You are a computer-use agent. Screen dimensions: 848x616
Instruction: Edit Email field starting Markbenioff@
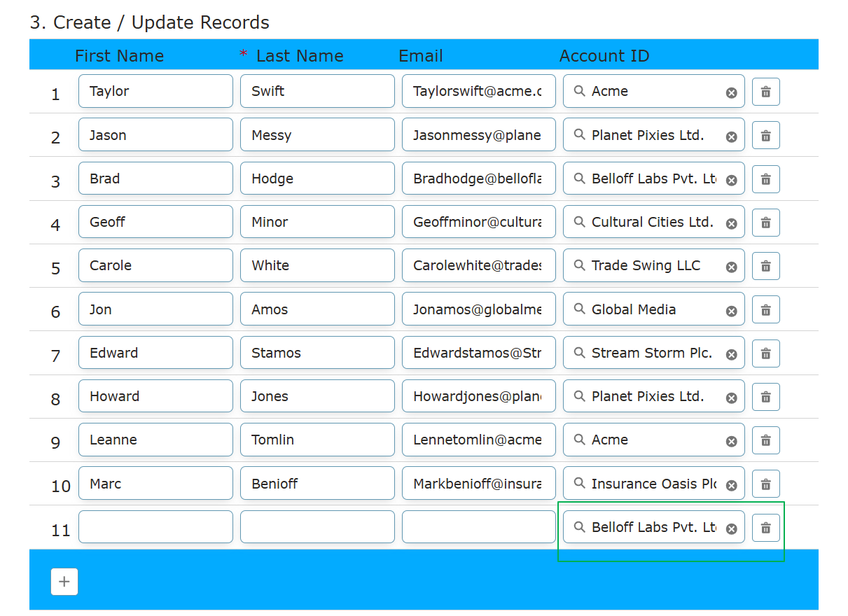point(479,484)
